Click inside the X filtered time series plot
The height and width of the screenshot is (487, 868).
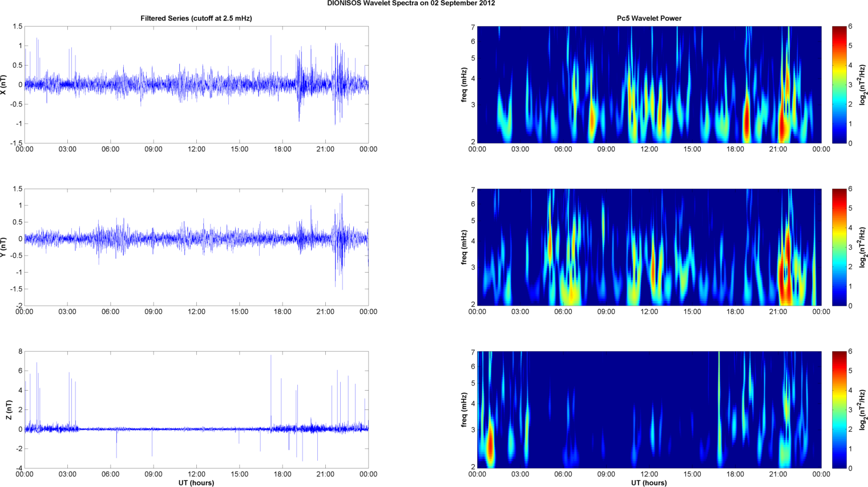tap(196, 84)
